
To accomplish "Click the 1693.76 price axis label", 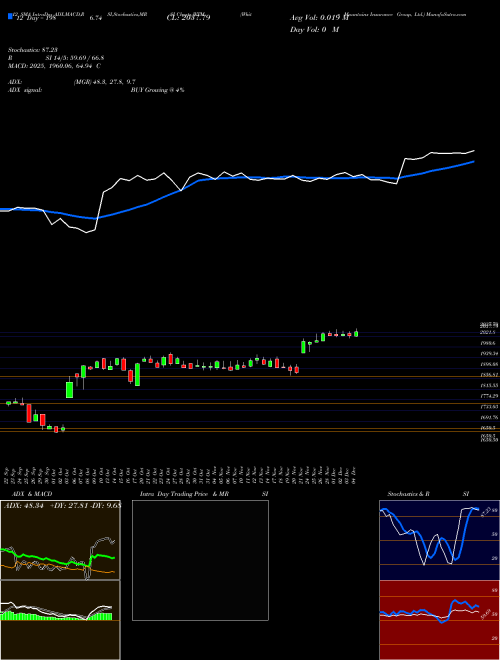I will pyautogui.click(x=489, y=417).
